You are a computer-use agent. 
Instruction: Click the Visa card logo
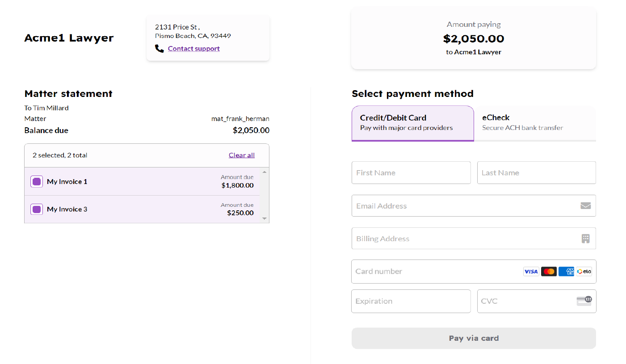[x=531, y=272]
